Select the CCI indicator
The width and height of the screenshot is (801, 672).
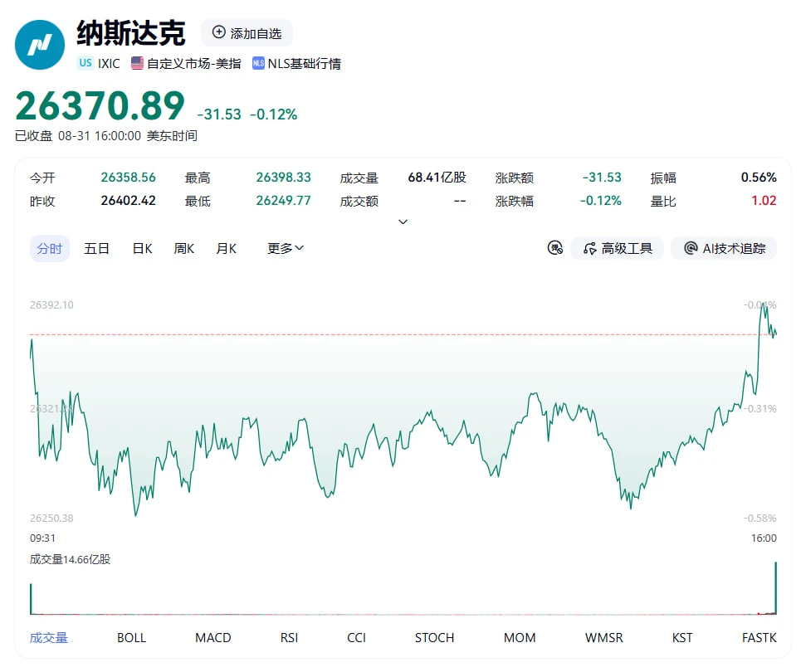(357, 638)
